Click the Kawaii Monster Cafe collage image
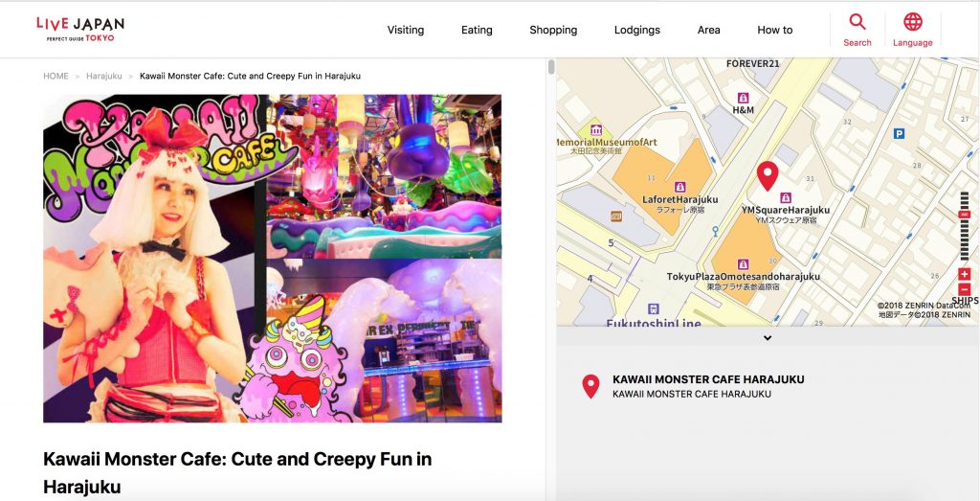 [x=273, y=259]
